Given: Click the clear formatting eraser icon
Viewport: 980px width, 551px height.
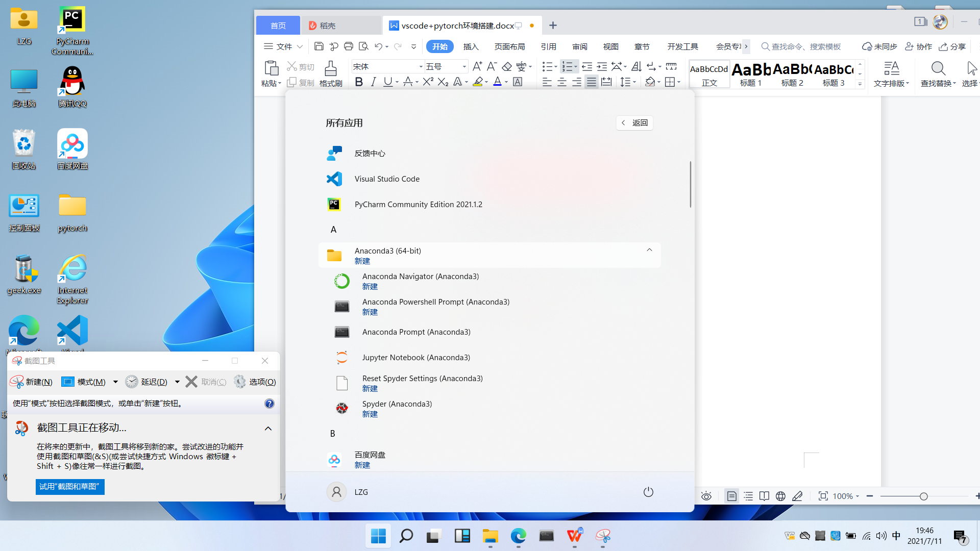Looking at the screenshot, I should 506,66.
